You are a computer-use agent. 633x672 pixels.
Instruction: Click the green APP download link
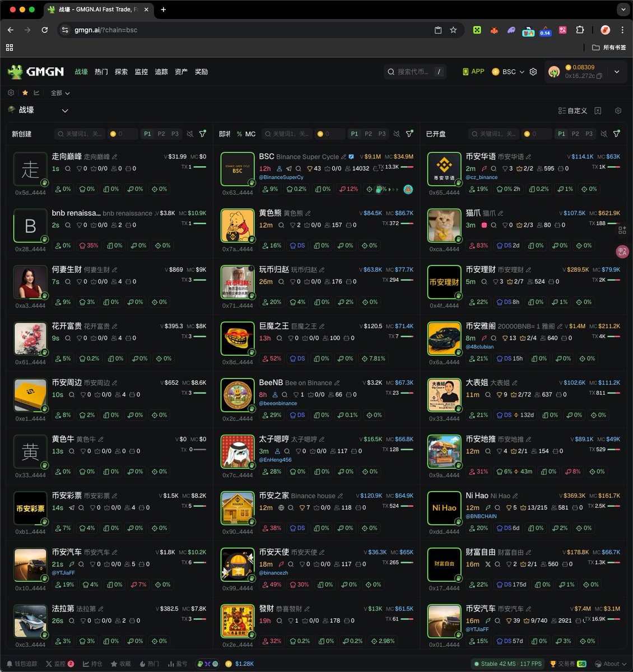click(473, 72)
